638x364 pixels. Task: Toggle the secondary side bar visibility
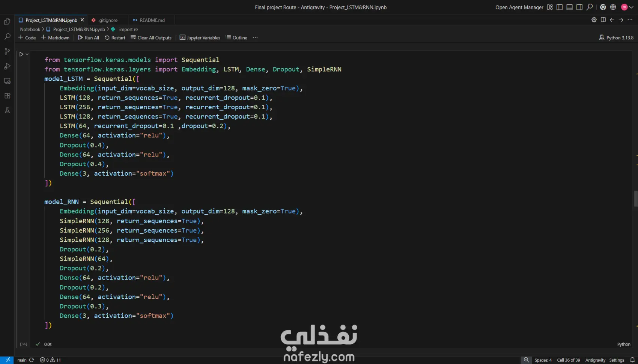pyautogui.click(x=579, y=7)
